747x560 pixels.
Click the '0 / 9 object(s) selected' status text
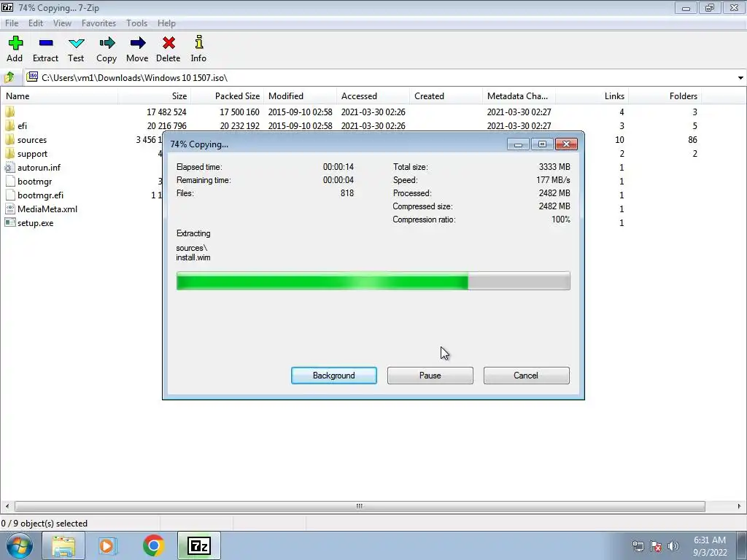pyautogui.click(x=44, y=524)
